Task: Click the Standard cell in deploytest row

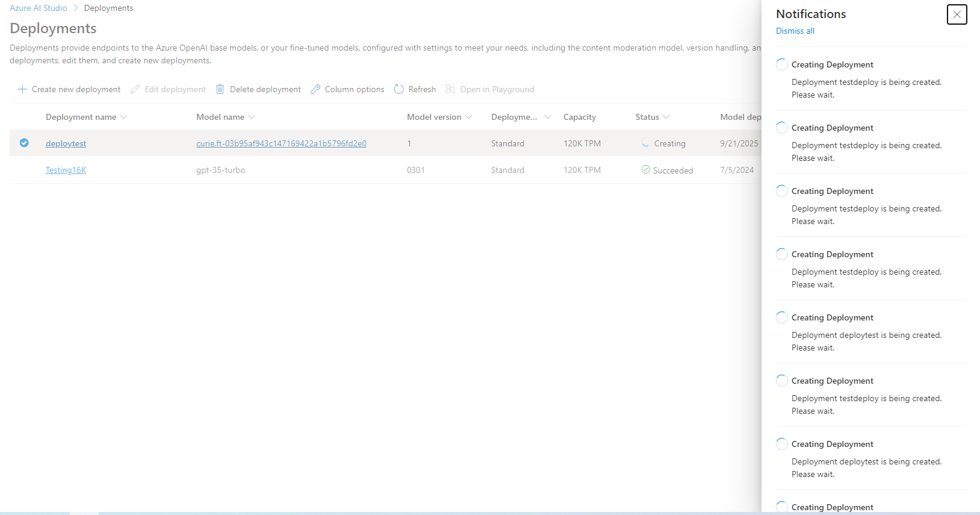Action: [x=507, y=143]
